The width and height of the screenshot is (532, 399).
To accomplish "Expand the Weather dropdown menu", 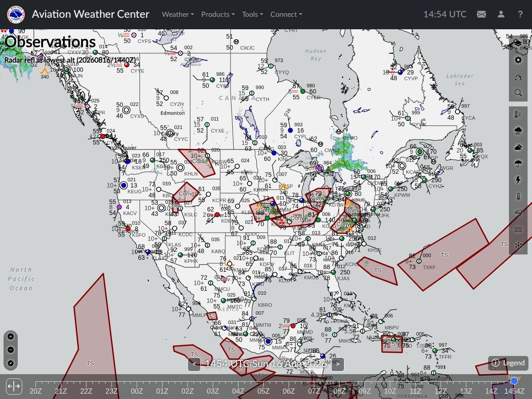I will coord(178,14).
